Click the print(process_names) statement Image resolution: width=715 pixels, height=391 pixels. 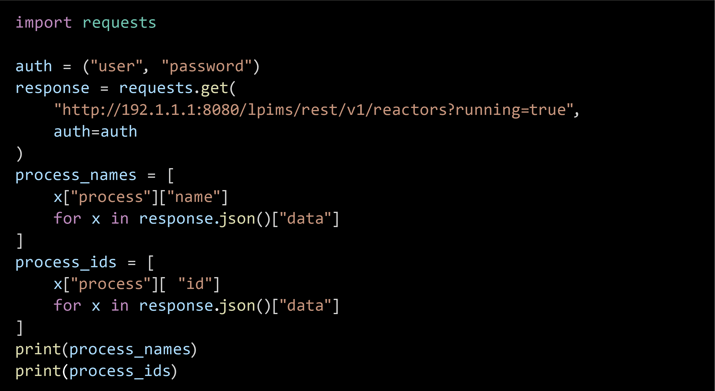coord(106,350)
